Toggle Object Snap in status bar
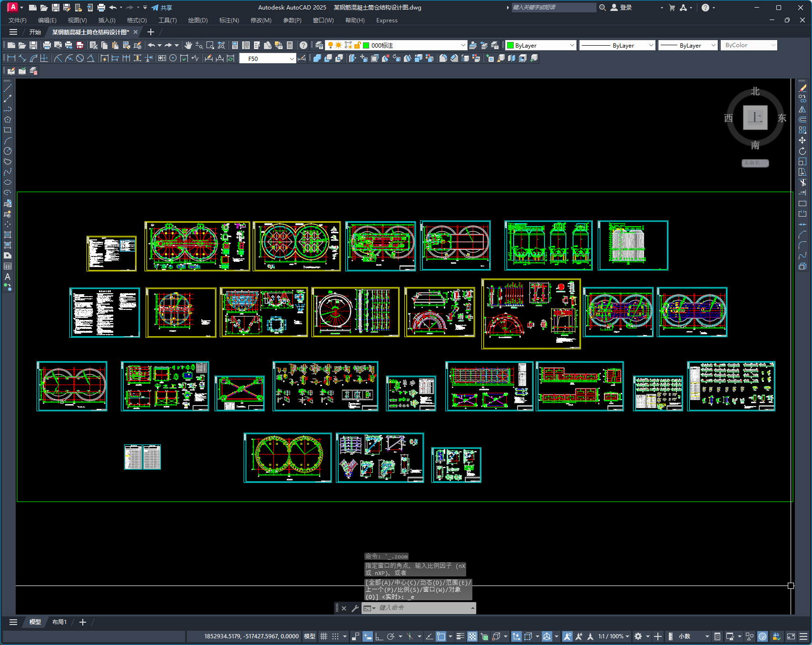The image size is (812, 645). 441,636
